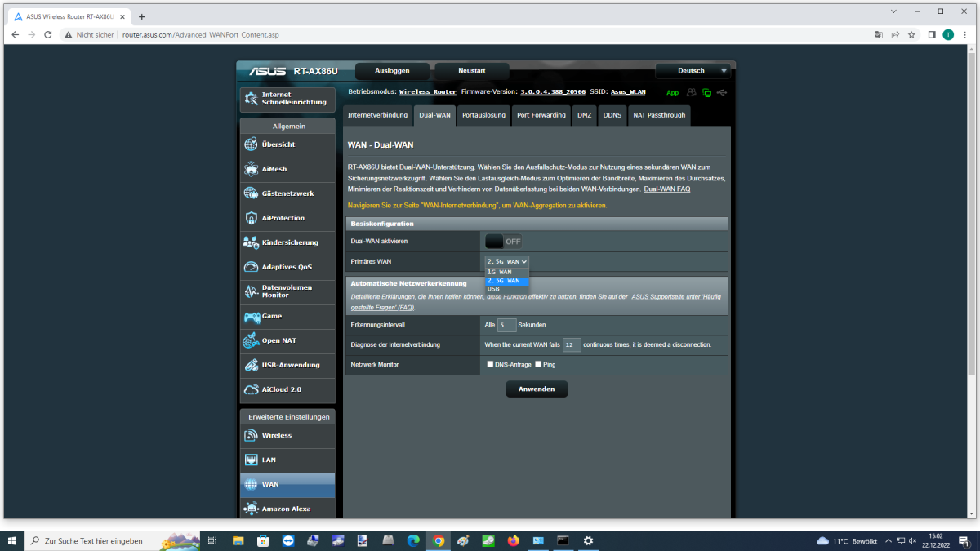Switch to the DMZ tab
Image resolution: width=980 pixels, height=551 pixels.
pyautogui.click(x=585, y=115)
